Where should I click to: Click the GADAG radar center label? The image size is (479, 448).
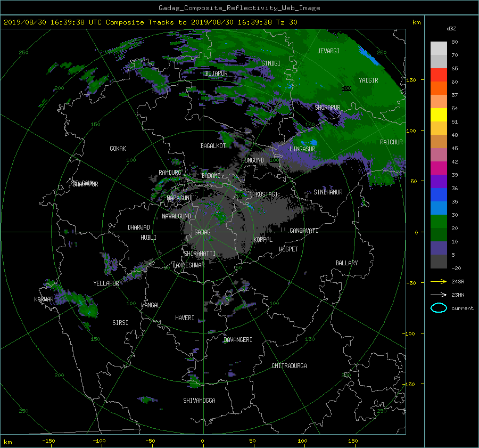(x=203, y=232)
